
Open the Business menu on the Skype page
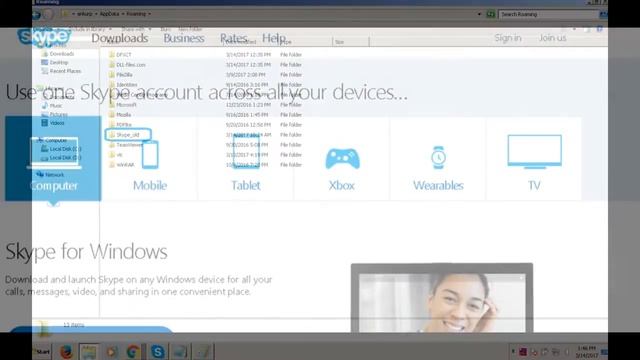(184, 38)
